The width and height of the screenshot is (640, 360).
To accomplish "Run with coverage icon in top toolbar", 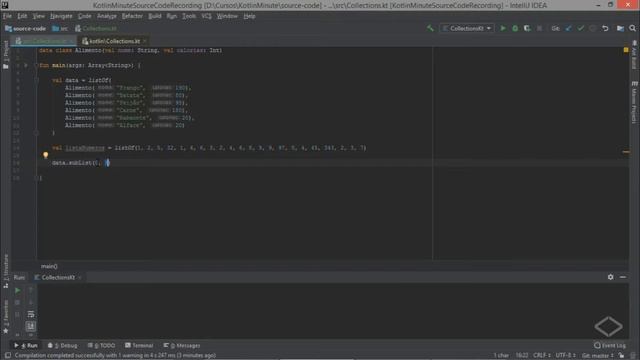I will (527, 28).
